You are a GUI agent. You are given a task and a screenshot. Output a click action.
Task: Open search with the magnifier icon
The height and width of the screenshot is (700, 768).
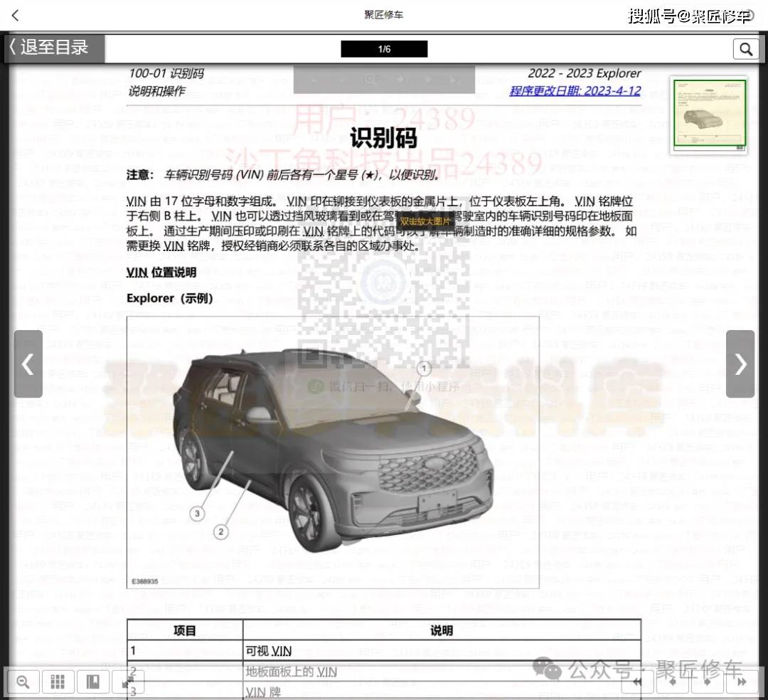coord(745,48)
